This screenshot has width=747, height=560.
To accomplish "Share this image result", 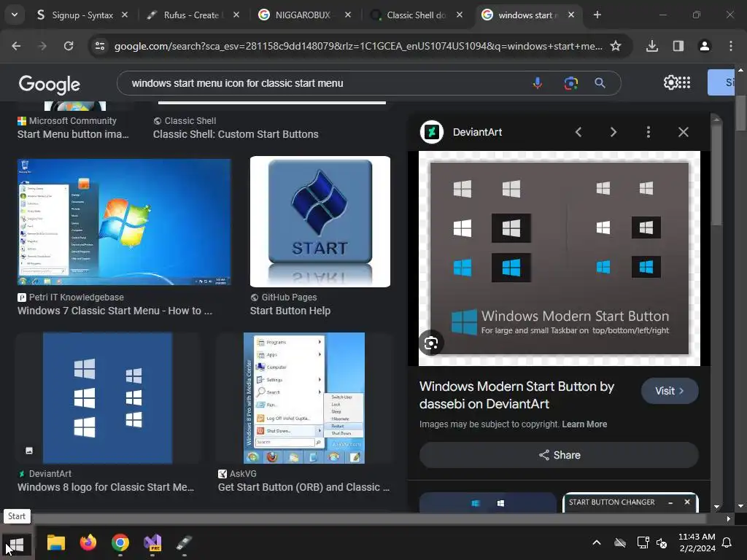I will [560, 455].
